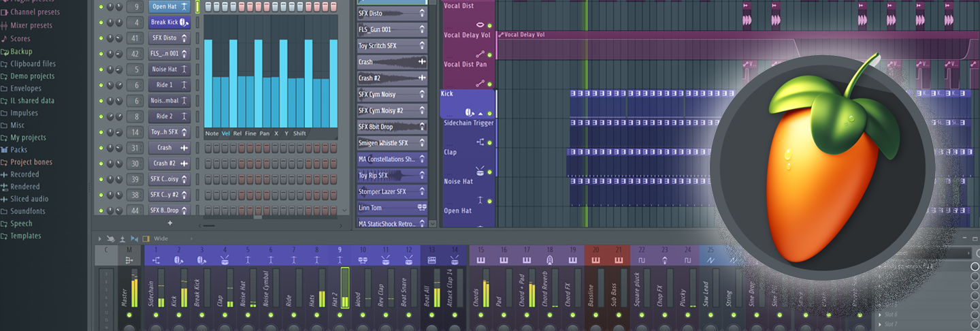Mute the Kick mixer track using its green LED
Screen dimensions: 980x331
[179, 315]
